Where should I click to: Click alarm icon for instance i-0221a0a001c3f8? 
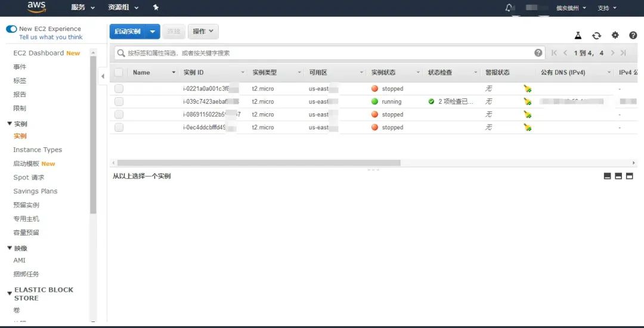pos(527,89)
